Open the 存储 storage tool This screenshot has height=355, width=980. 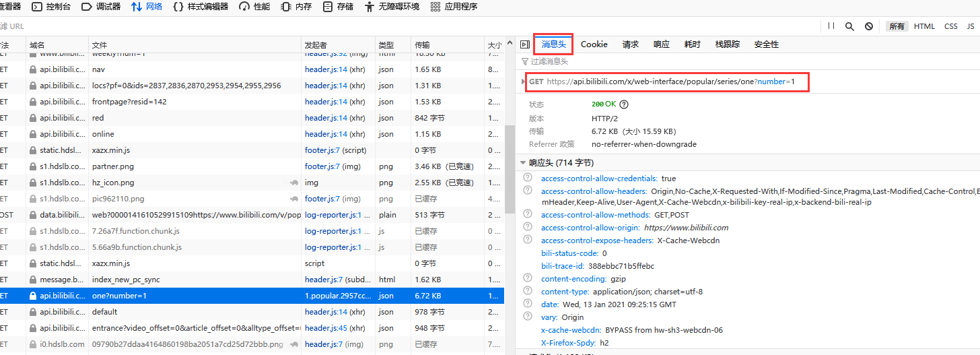point(338,7)
